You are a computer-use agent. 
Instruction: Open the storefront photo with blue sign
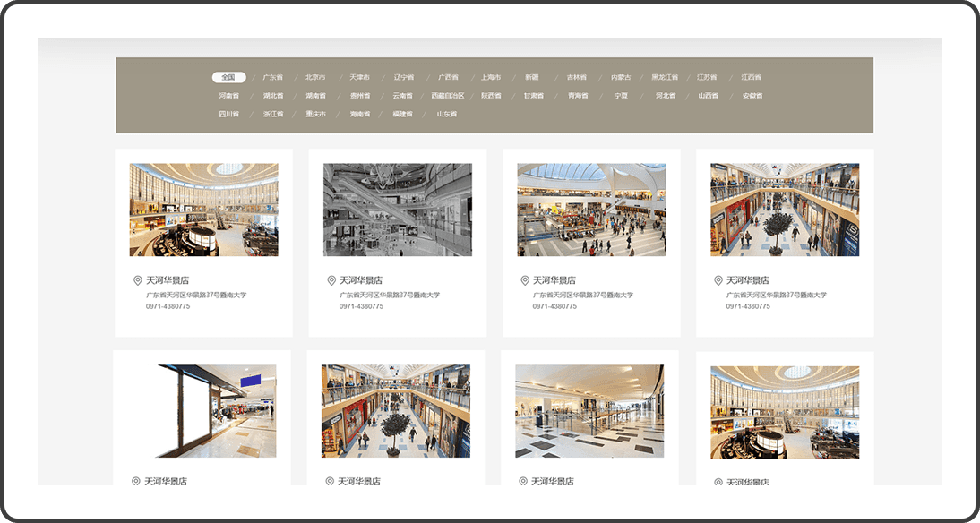202,411
